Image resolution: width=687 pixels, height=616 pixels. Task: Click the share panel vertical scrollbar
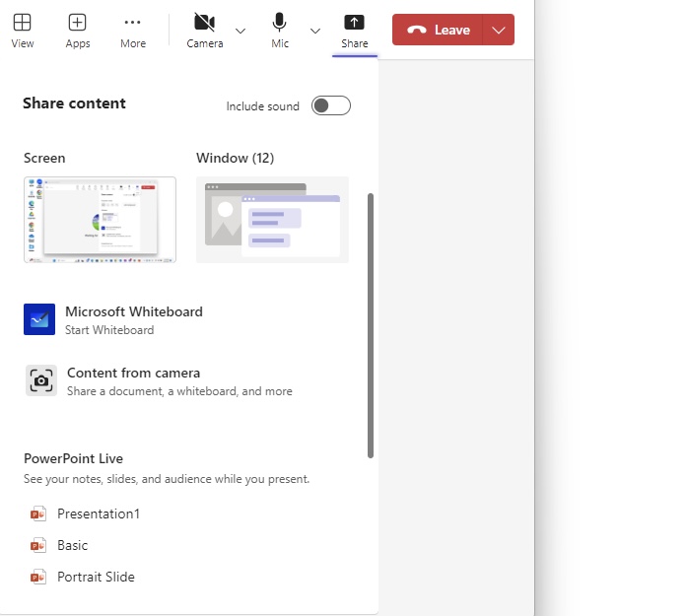pyautogui.click(x=371, y=325)
